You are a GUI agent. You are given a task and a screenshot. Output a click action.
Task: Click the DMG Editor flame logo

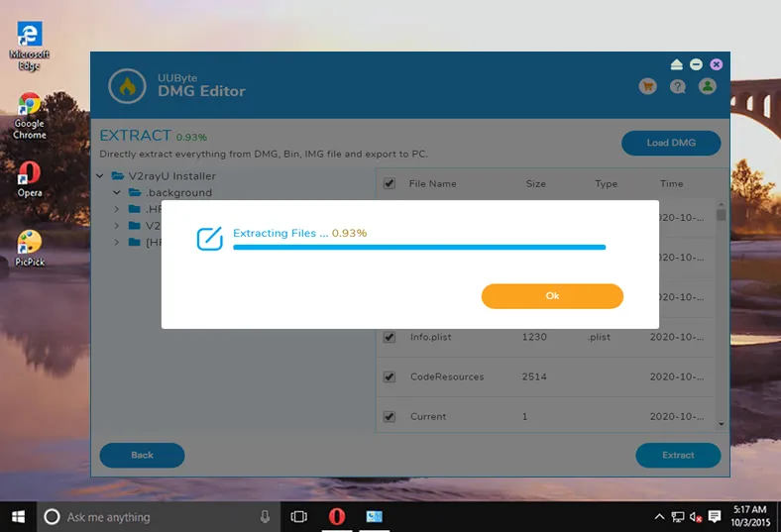tap(127, 86)
